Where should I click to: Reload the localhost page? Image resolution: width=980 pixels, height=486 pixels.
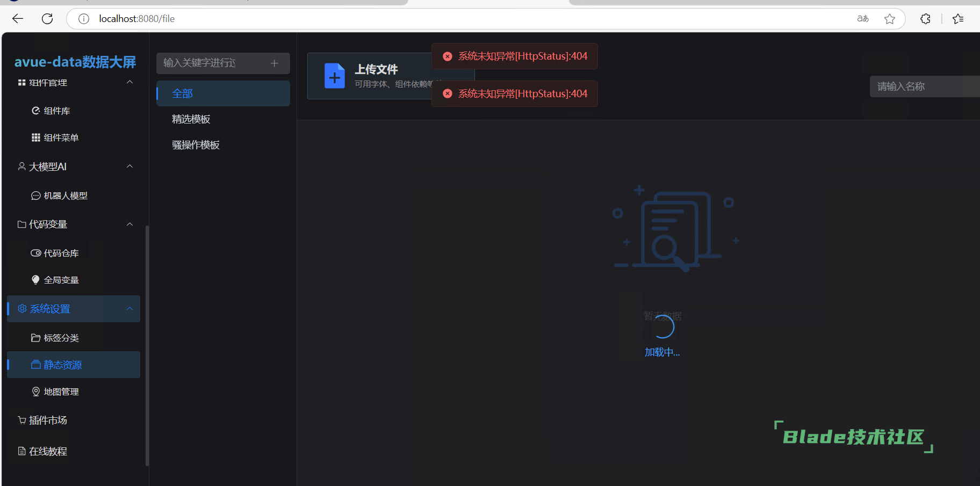pyautogui.click(x=47, y=19)
